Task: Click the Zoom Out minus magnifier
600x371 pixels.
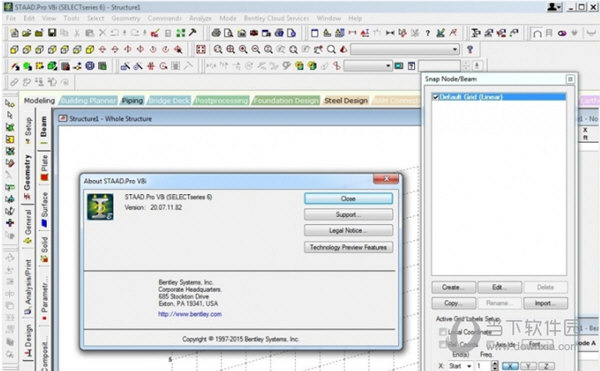Action: 256,49
